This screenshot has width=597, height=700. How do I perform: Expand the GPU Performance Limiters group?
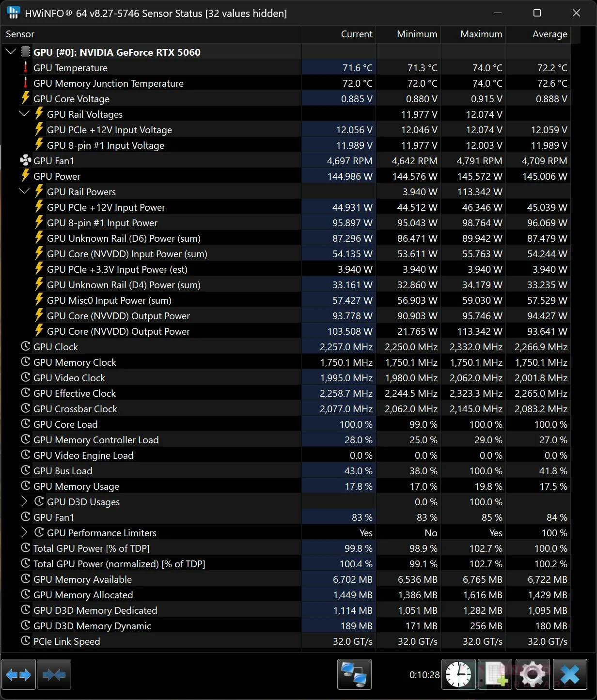(24, 532)
